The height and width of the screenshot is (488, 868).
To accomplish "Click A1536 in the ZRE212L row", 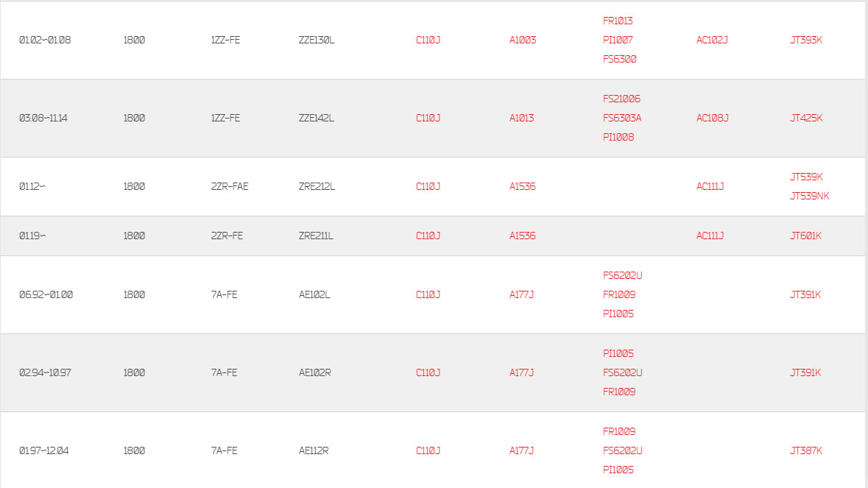I will click(x=522, y=186).
